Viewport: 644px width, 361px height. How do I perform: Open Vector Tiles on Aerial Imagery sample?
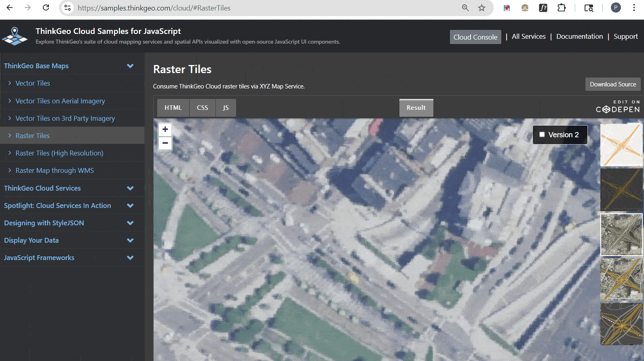click(60, 101)
